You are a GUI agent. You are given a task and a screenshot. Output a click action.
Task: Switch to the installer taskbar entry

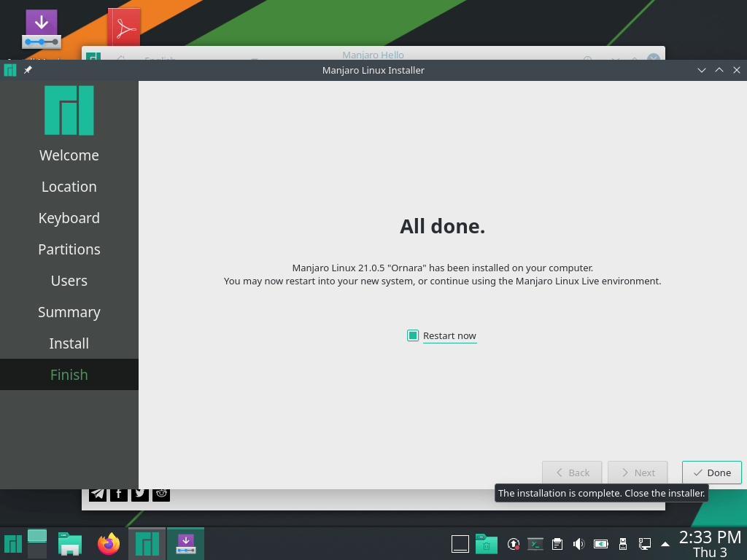coord(186,544)
